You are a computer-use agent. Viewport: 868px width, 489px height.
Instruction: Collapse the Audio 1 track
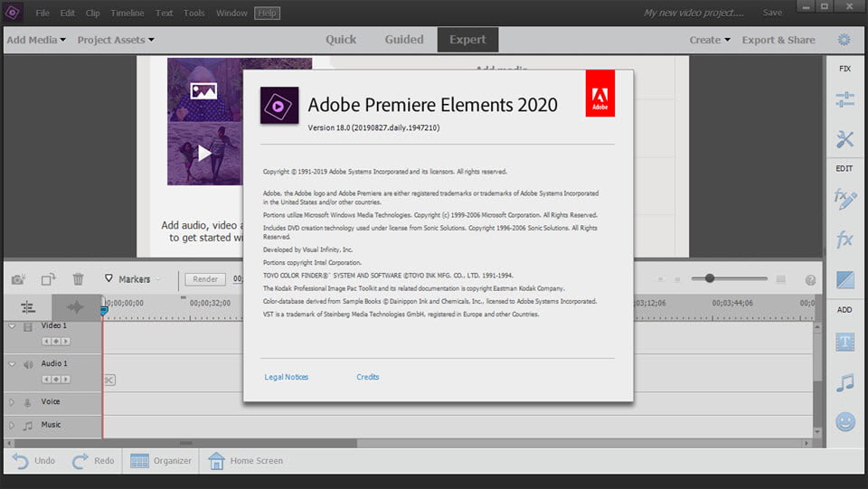[12, 364]
